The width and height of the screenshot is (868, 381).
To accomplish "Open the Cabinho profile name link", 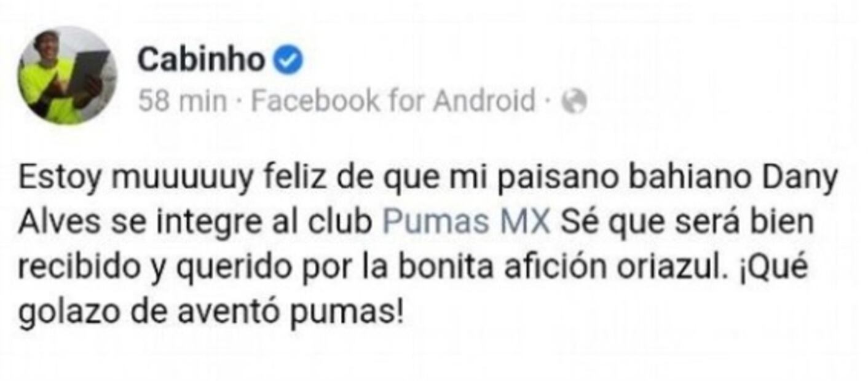I will [x=202, y=60].
